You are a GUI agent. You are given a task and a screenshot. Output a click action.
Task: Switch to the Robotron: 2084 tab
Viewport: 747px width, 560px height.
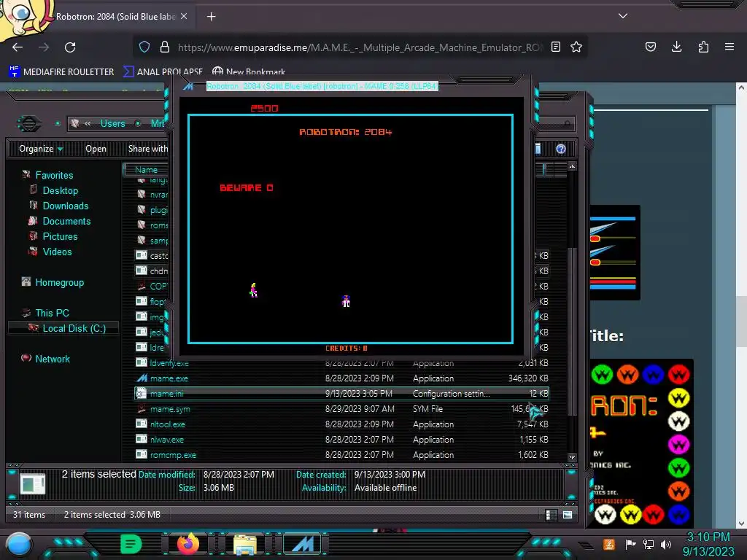point(116,16)
